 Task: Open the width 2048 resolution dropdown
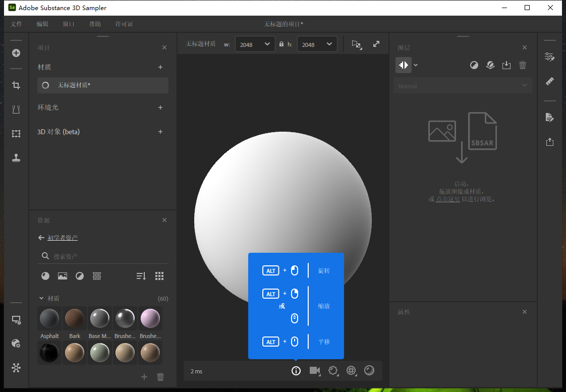(x=255, y=44)
